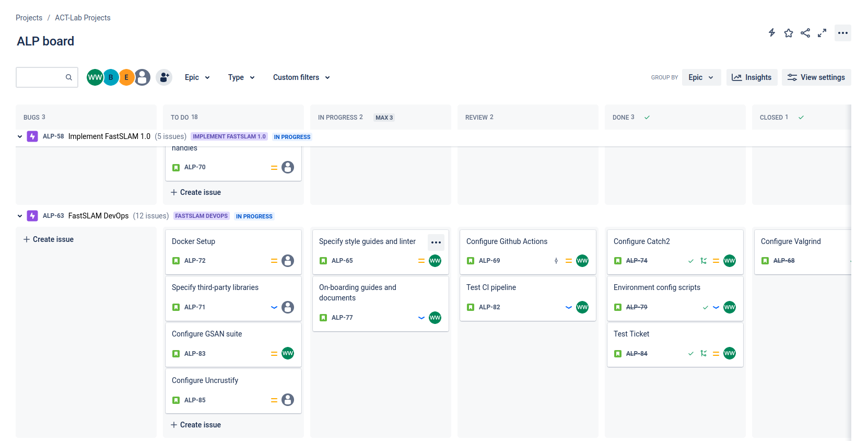Click assignee avatar on ALP-72 card

click(288, 261)
